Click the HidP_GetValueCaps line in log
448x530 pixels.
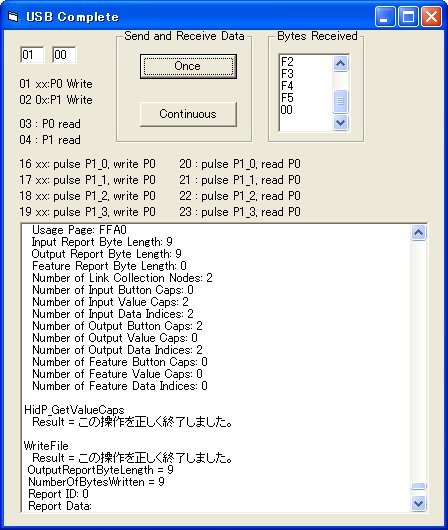click(74, 410)
